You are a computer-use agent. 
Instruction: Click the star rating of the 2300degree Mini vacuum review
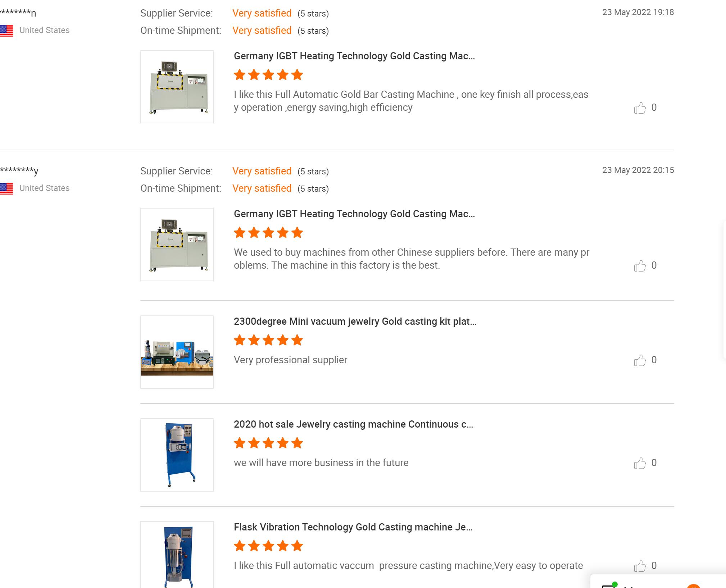[x=268, y=340]
